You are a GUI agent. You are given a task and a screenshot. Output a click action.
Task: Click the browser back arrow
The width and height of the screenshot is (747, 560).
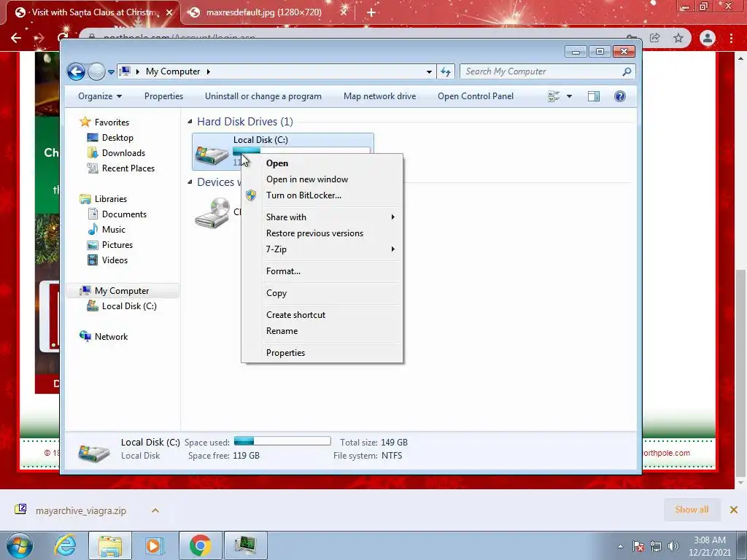16,38
